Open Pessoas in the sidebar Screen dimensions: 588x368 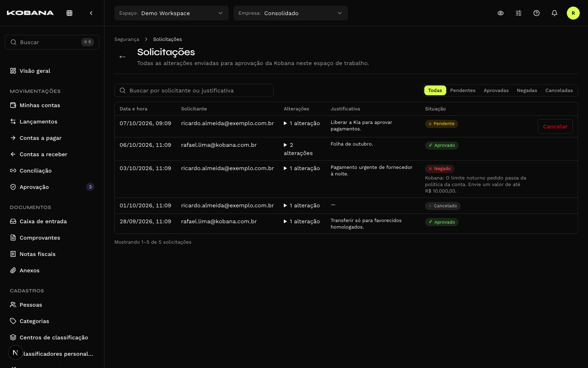52,305
